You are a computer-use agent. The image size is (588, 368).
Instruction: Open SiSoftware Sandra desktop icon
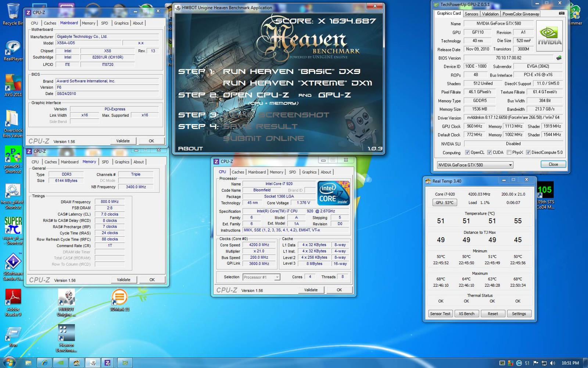click(13, 267)
